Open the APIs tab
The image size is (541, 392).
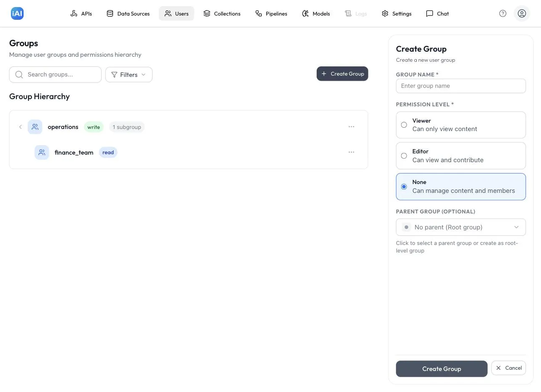(81, 13)
